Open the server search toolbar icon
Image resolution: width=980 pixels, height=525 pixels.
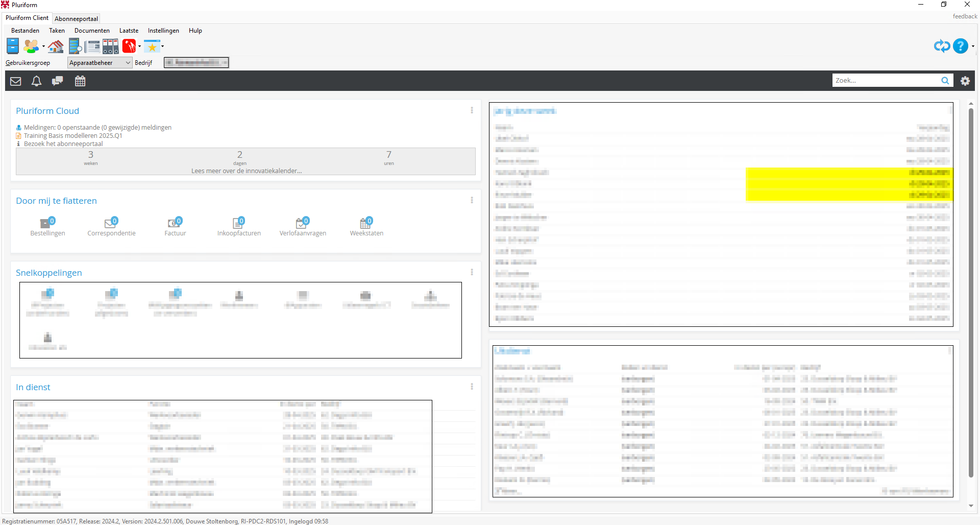point(75,46)
